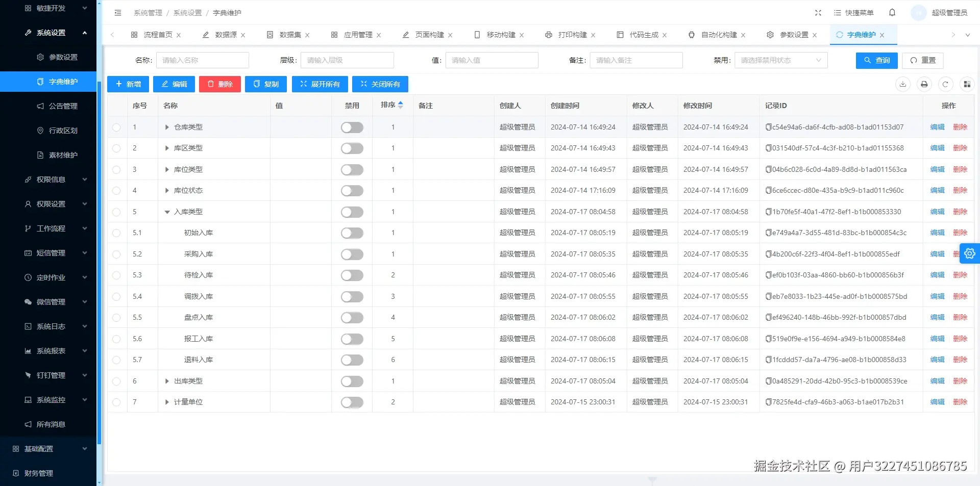
Task: Toggle 禁用 switch for 库位状态
Action: tap(352, 191)
